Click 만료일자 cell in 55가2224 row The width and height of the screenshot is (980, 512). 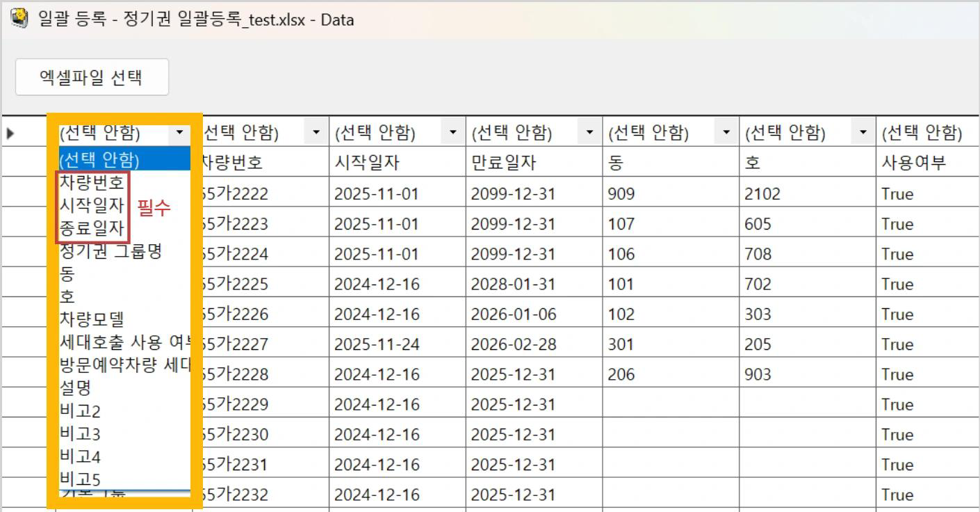pos(534,253)
